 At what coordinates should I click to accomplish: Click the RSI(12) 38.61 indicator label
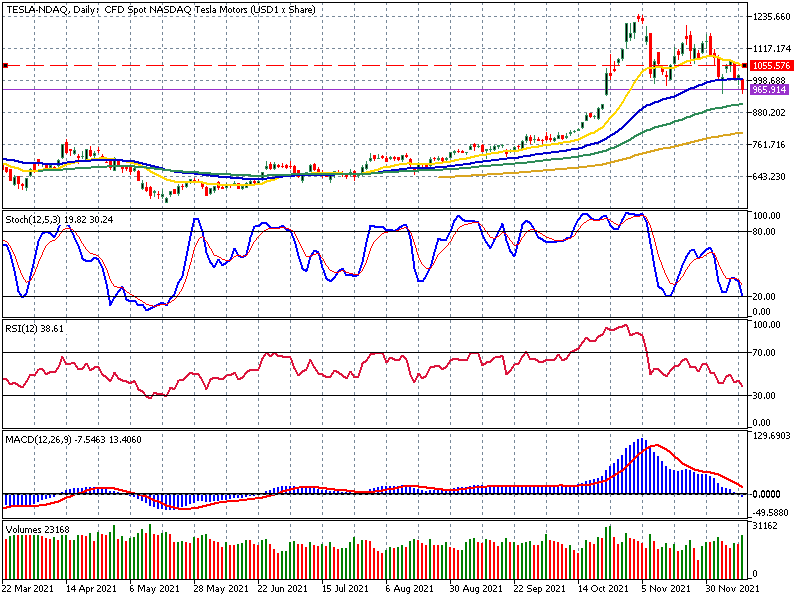[x=35, y=329]
